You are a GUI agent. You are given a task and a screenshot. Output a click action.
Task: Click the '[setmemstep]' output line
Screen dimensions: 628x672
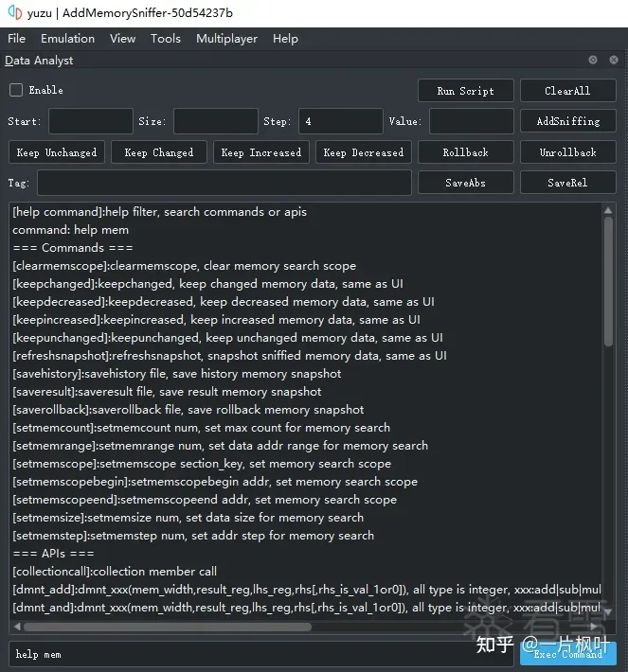(x=193, y=536)
